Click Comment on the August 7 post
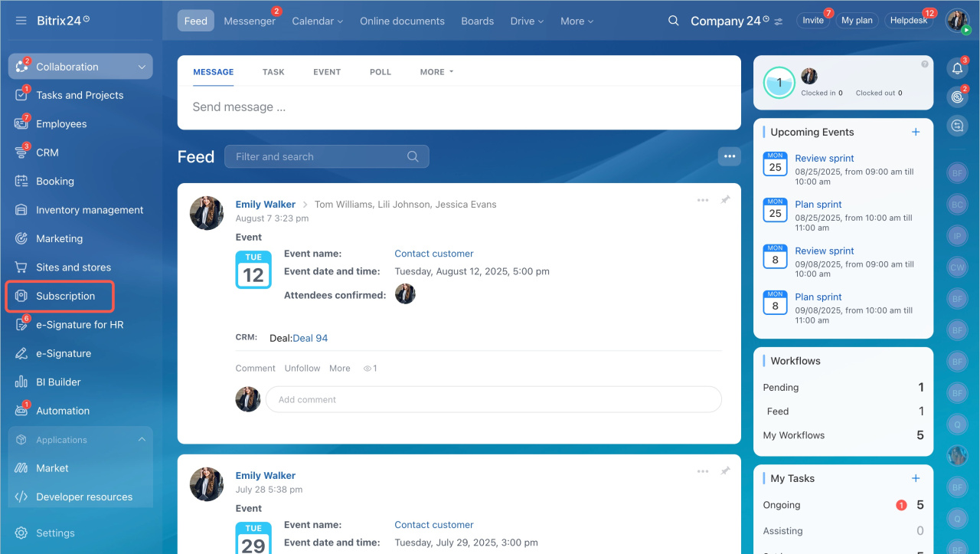The image size is (980, 554). click(x=255, y=369)
